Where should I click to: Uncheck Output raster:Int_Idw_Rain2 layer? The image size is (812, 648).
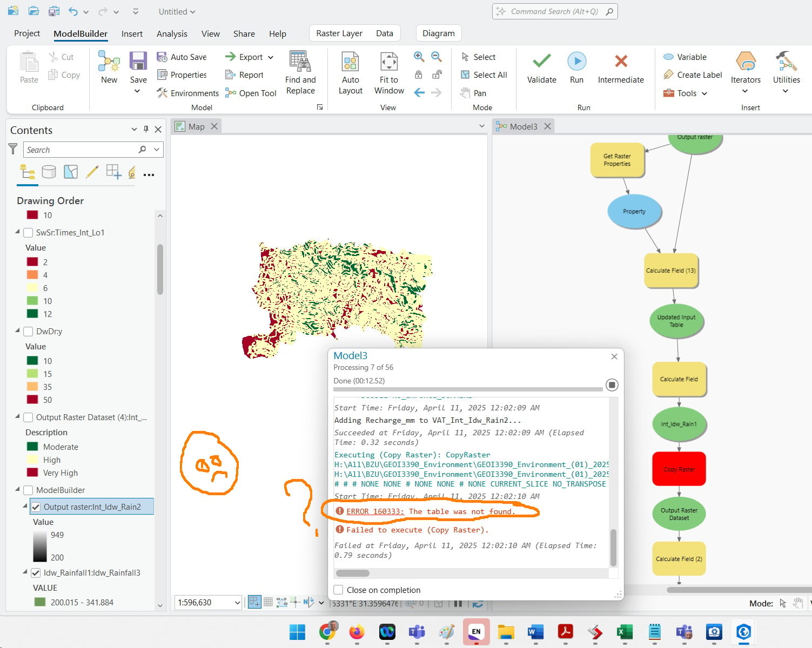(x=36, y=507)
